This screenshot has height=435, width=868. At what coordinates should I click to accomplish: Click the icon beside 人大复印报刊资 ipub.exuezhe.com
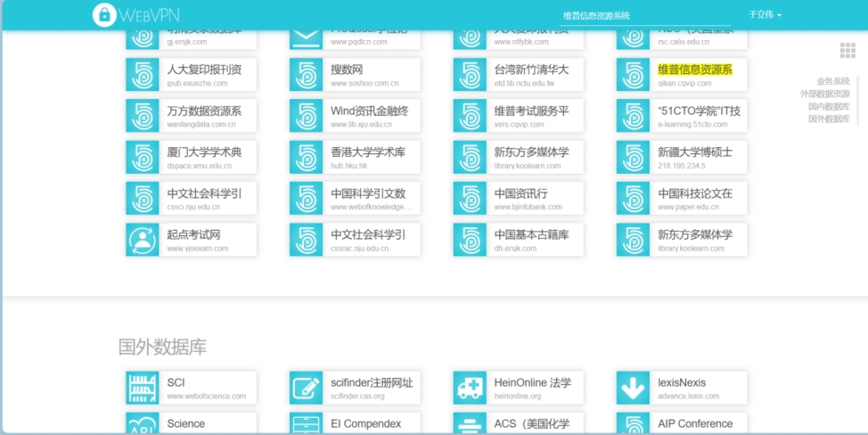pyautogui.click(x=143, y=75)
